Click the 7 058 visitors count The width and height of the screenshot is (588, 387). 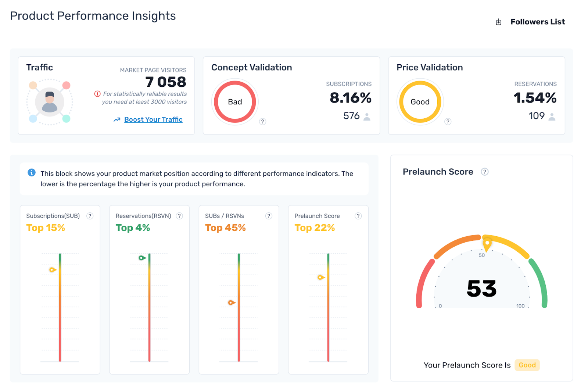tap(166, 82)
